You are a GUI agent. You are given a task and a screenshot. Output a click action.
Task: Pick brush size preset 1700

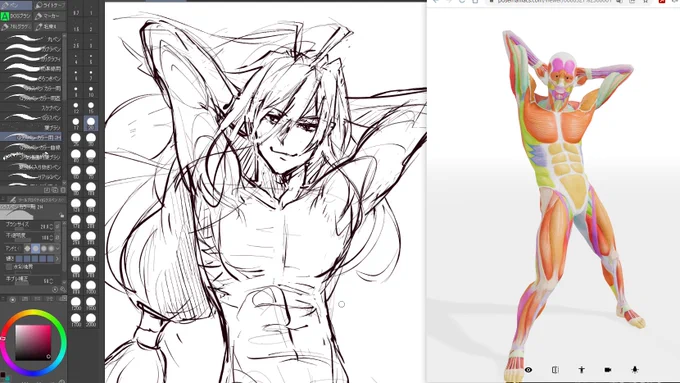tap(76, 320)
